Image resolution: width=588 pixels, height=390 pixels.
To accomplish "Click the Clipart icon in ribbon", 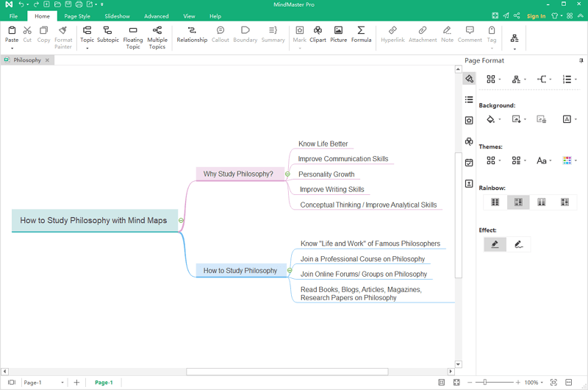I will 318,31.
